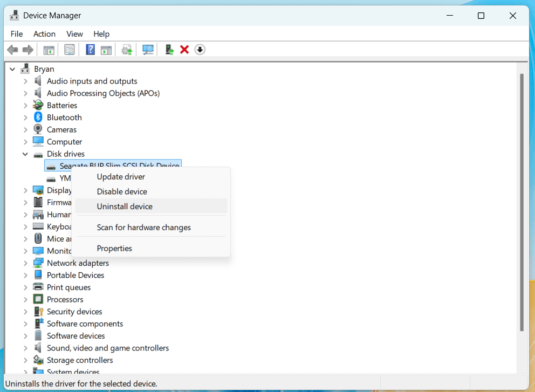
Task: Click the Update driver toolbar icon
Action: pyautogui.click(x=127, y=49)
